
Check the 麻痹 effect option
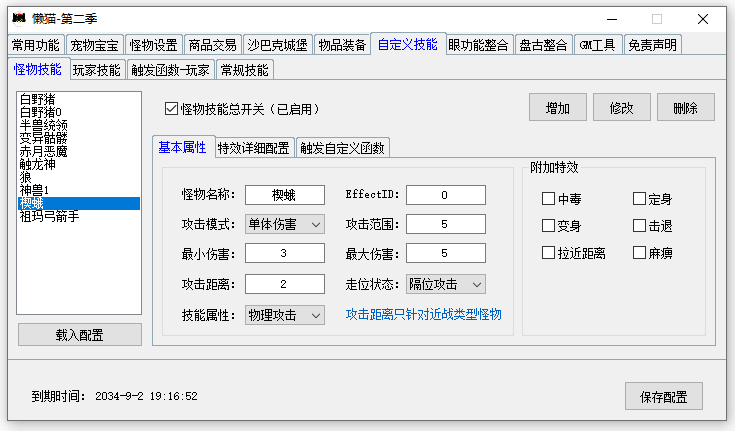pyautogui.click(x=639, y=253)
